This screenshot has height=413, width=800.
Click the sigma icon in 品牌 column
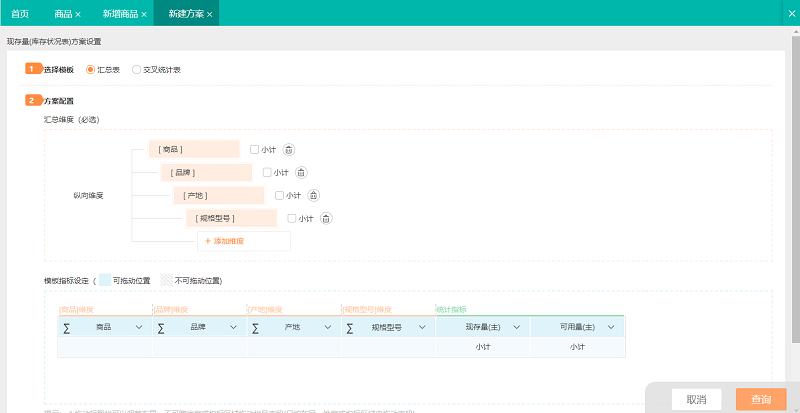click(x=161, y=327)
